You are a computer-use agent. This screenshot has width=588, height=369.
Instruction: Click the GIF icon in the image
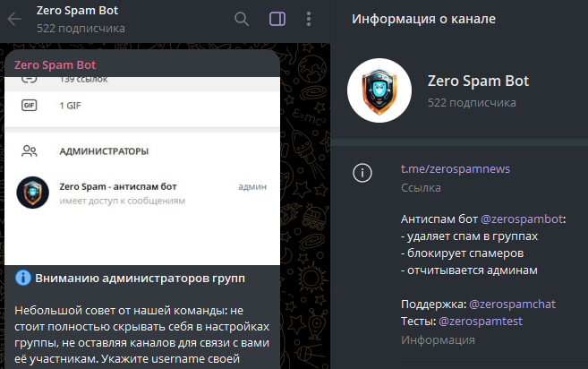pos(30,106)
